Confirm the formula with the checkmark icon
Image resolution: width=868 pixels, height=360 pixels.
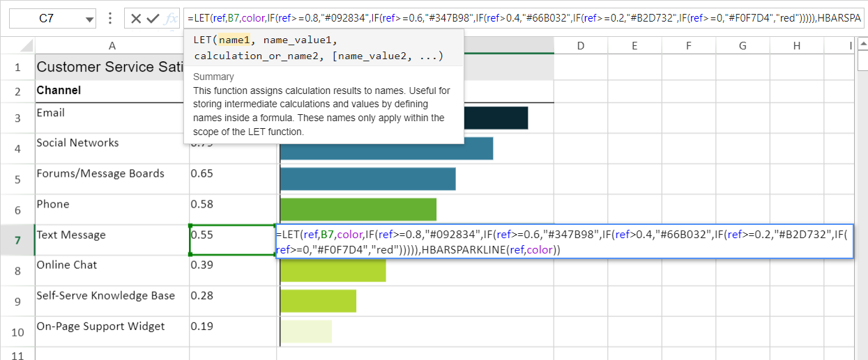point(153,19)
